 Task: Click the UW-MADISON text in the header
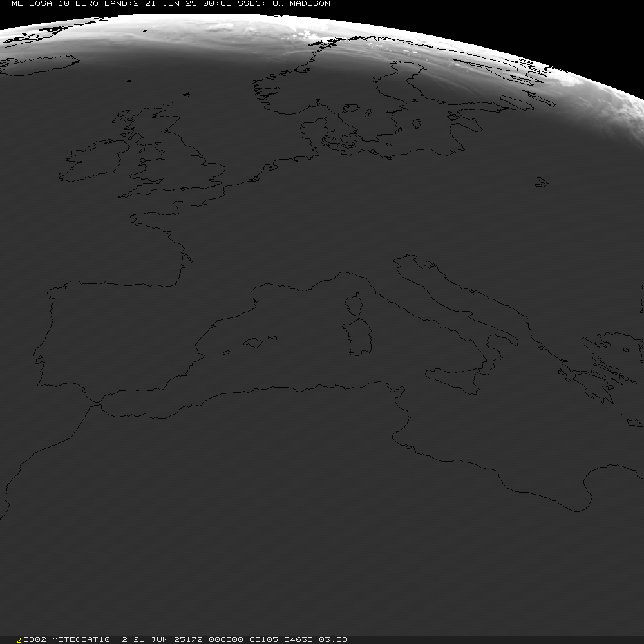301,3
